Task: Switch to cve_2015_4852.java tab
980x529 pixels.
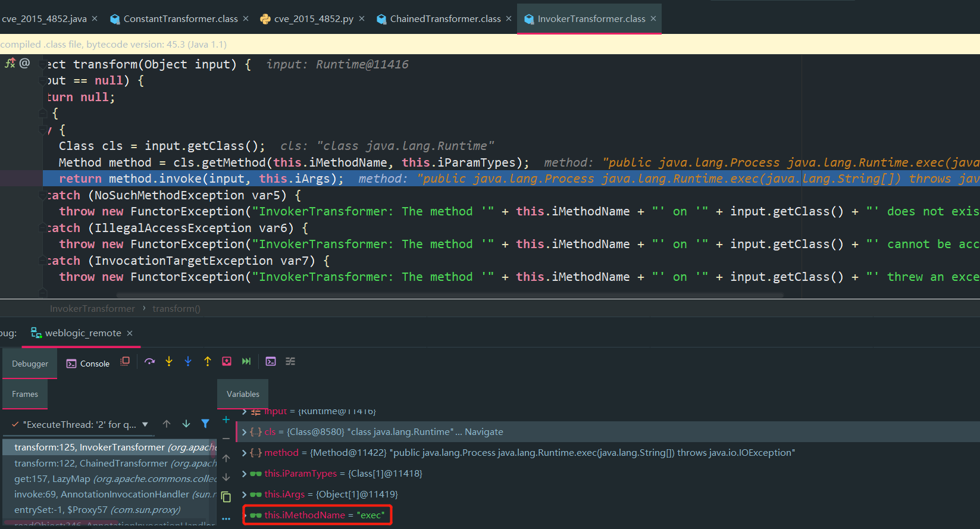Action: (x=44, y=19)
